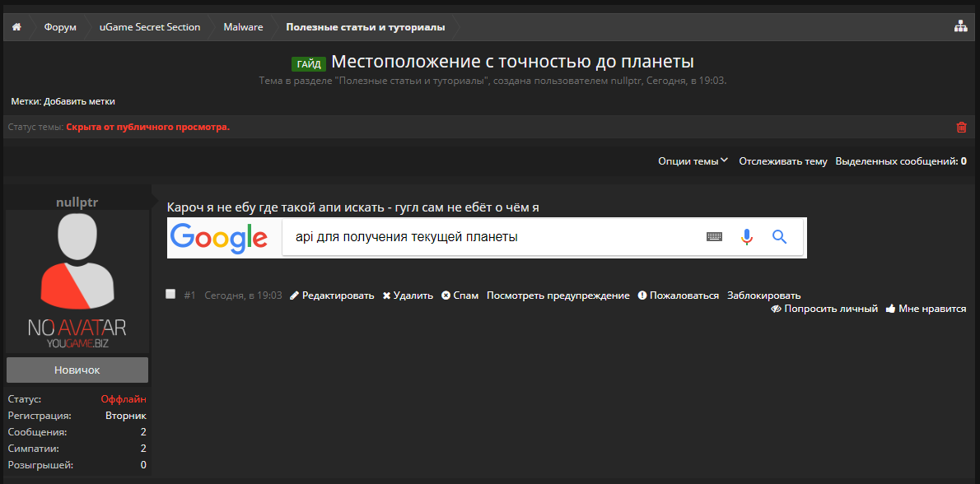Click username 'nullptr' above avatar

(77, 202)
